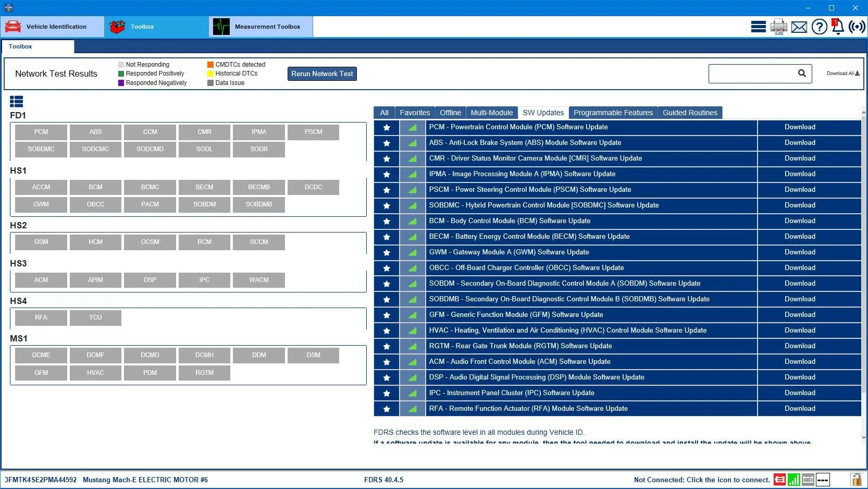Viewport: 868px width, 489px height.
Task: Toggle the module list view icon
Action: tap(17, 102)
